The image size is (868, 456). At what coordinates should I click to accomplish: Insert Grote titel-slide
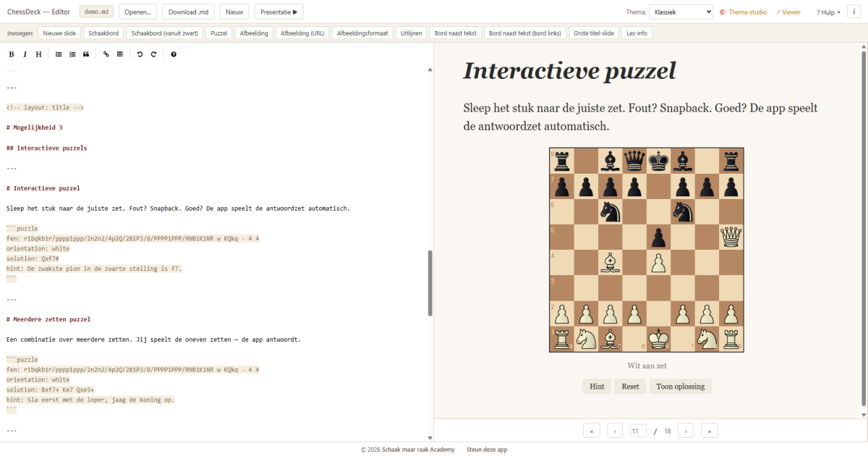(x=595, y=33)
